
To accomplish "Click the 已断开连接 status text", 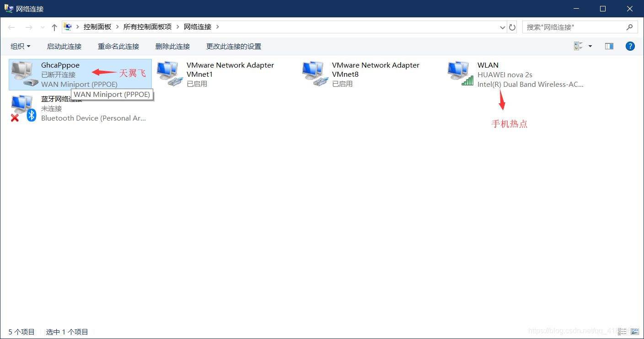I will (x=59, y=74).
